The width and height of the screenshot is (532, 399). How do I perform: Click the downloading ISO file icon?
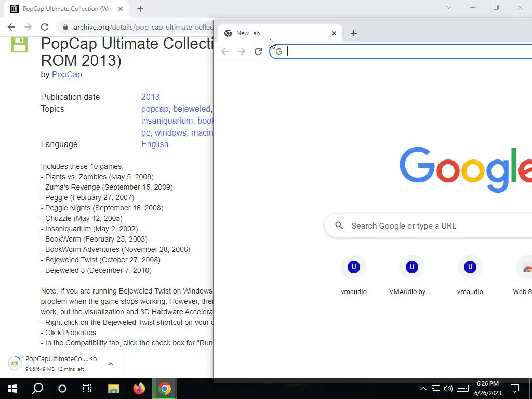15,363
